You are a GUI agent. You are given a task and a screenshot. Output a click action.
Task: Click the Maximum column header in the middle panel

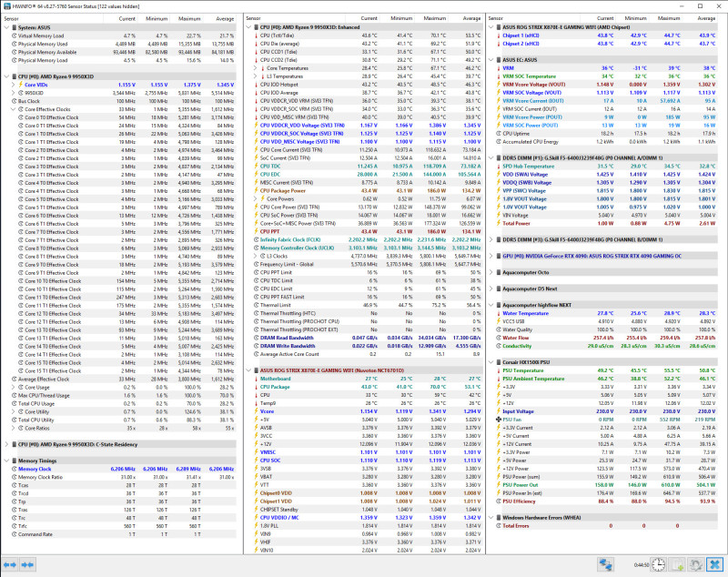[430, 18]
